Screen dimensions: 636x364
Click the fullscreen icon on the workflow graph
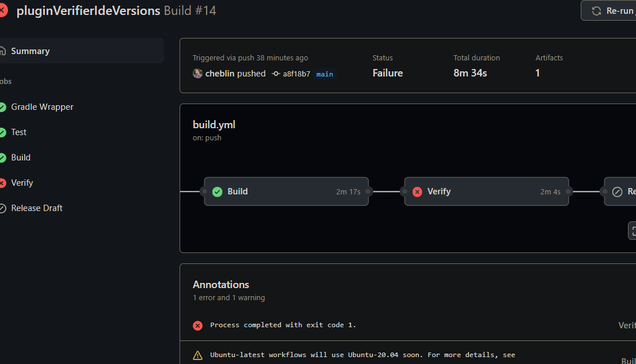pyautogui.click(x=633, y=231)
